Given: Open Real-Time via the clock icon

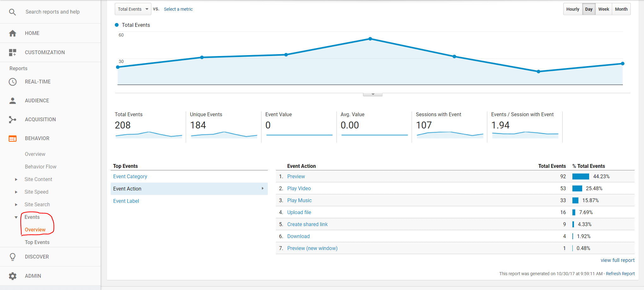Looking at the screenshot, I should pyautogui.click(x=13, y=82).
